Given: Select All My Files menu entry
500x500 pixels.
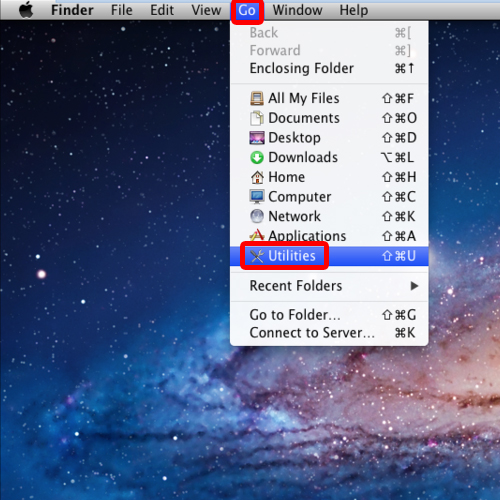Looking at the screenshot, I should coord(329,98).
